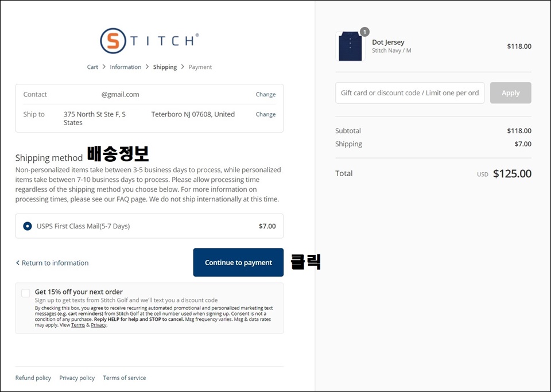Click the $125.00 total amount

click(x=512, y=173)
